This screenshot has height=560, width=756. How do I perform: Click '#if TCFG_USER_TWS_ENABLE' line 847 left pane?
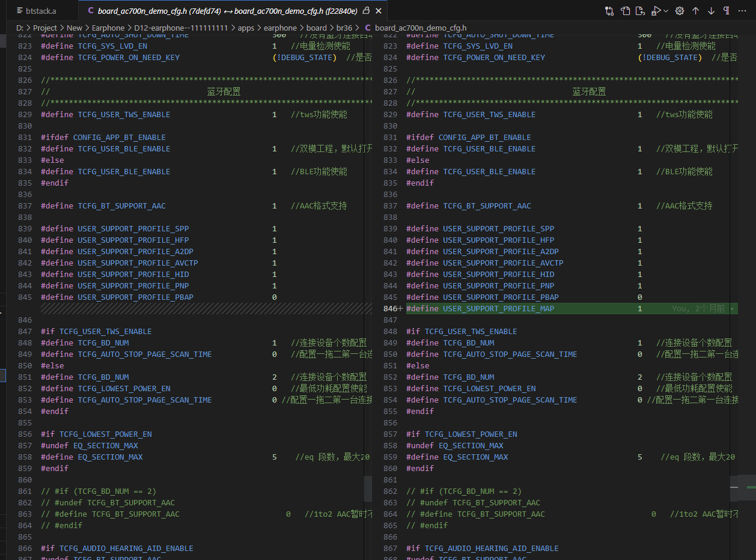pos(96,331)
